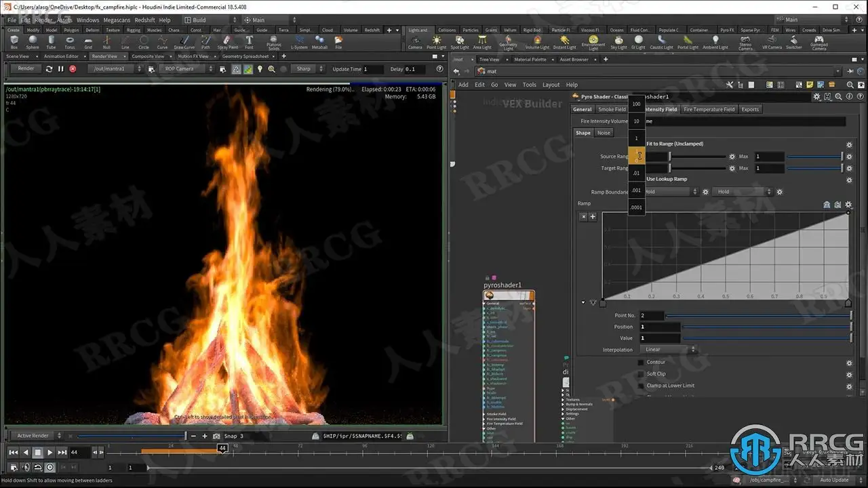Select the L-System tool
Screen dimensions: 868x488
(299, 43)
